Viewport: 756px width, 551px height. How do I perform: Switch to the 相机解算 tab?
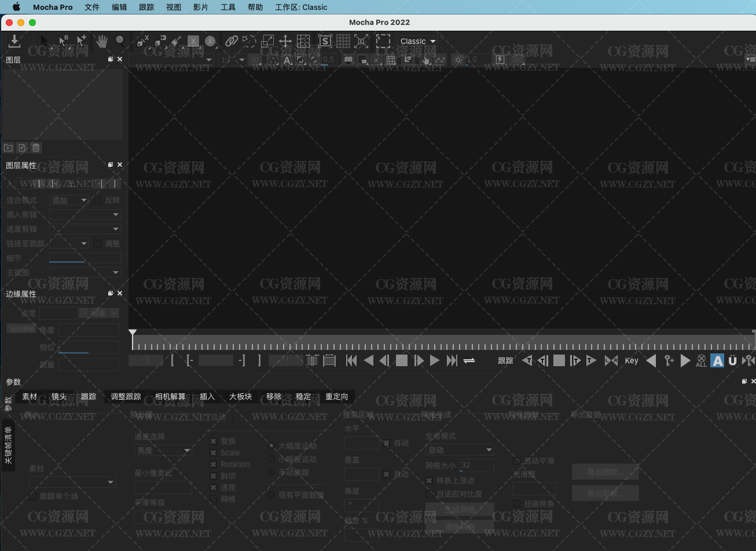click(x=170, y=397)
